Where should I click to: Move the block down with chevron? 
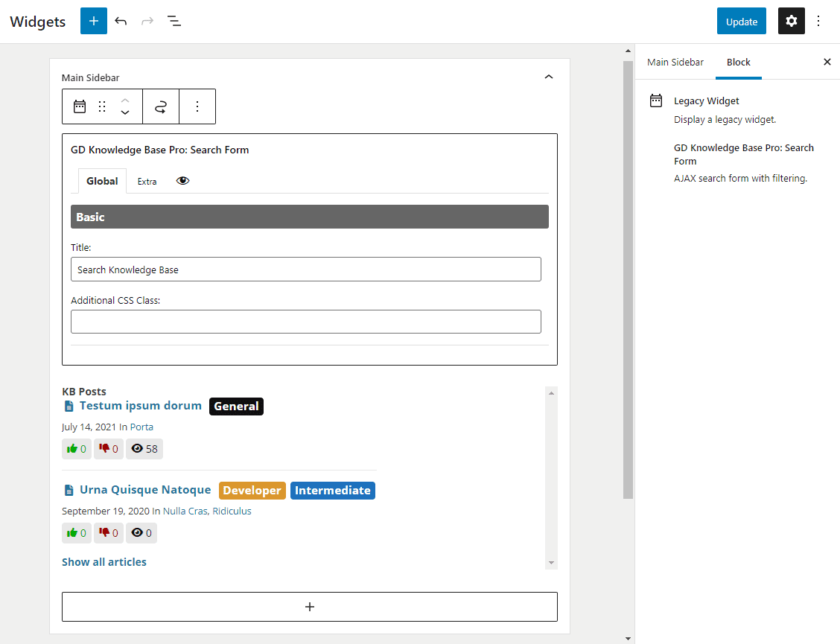click(x=125, y=112)
